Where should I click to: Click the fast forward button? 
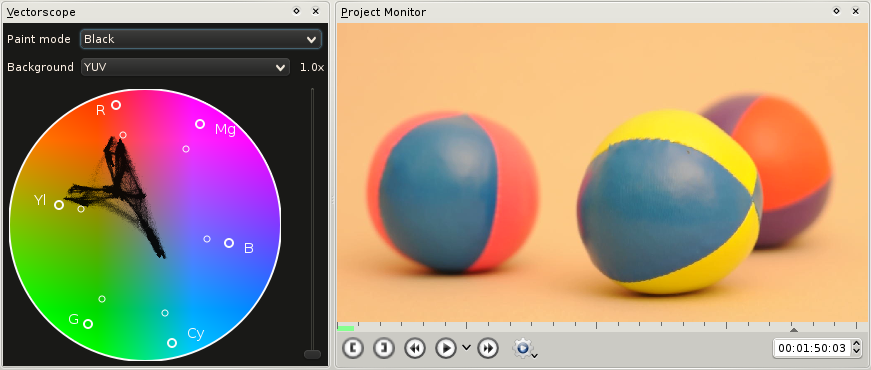click(488, 348)
